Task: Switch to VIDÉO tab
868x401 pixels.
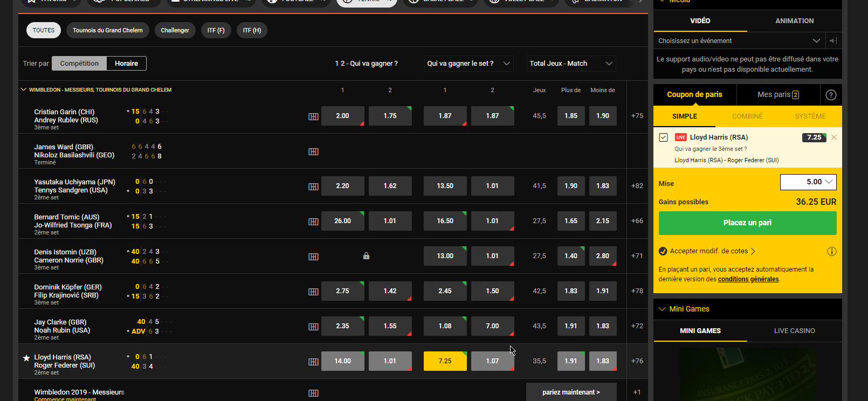Action: tap(700, 21)
